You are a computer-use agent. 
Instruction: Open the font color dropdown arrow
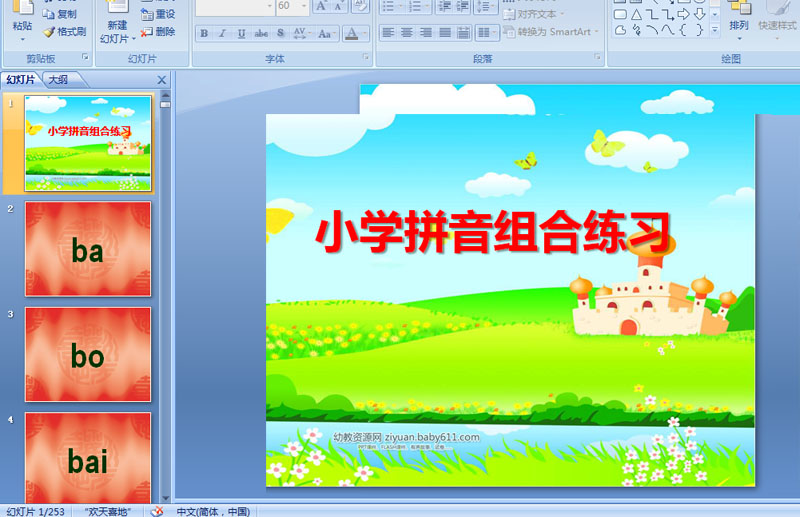pyautogui.click(x=365, y=34)
